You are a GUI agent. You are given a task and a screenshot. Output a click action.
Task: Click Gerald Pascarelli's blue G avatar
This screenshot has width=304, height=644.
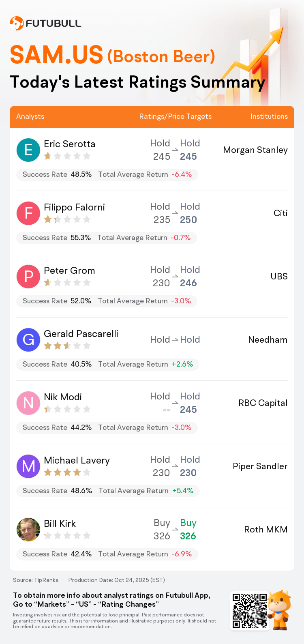tap(28, 340)
